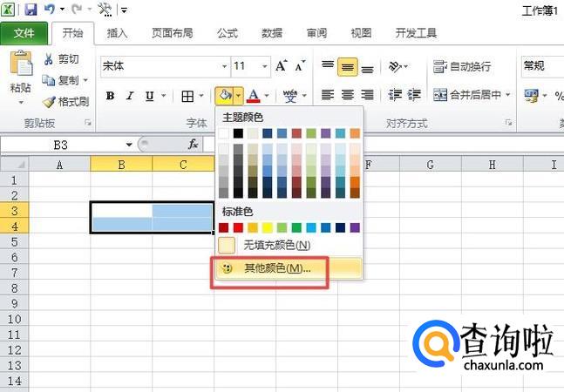Viewport: 564px width, 392px height.
Task: Expand the paste options arrow below 粘贴
Action: 21,103
